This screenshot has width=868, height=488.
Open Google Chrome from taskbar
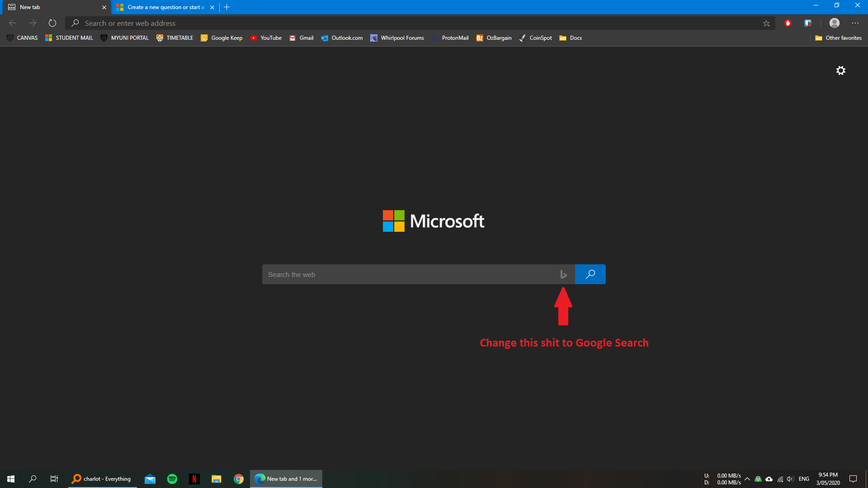point(239,479)
